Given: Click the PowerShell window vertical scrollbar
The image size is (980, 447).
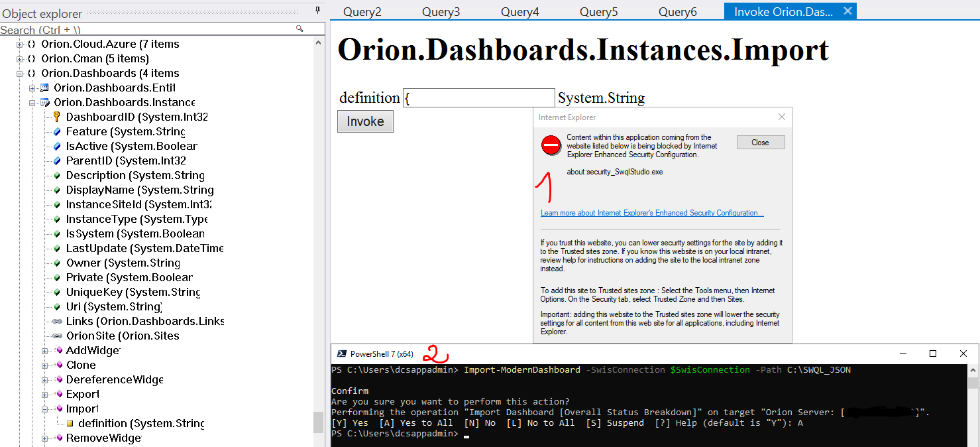Looking at the screenshot, I should coord(973,405).
